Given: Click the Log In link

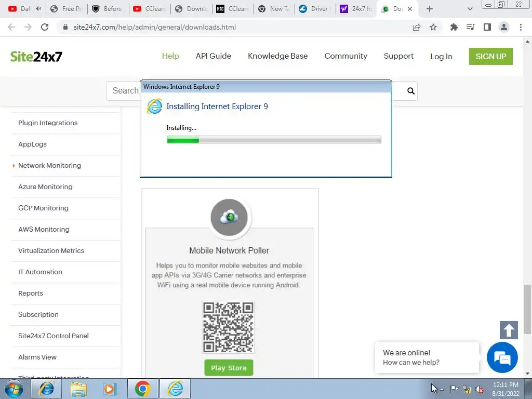Looking at the screenshot, I should pos(441,56).
